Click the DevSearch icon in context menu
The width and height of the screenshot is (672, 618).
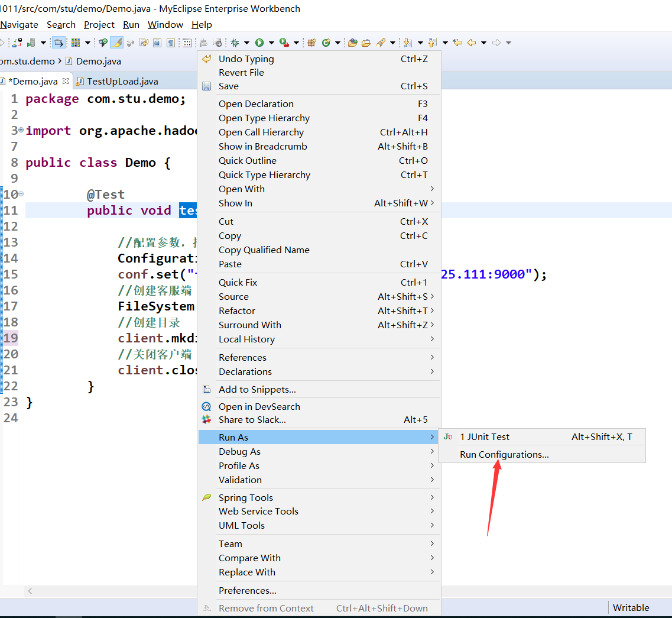(207, 406)
